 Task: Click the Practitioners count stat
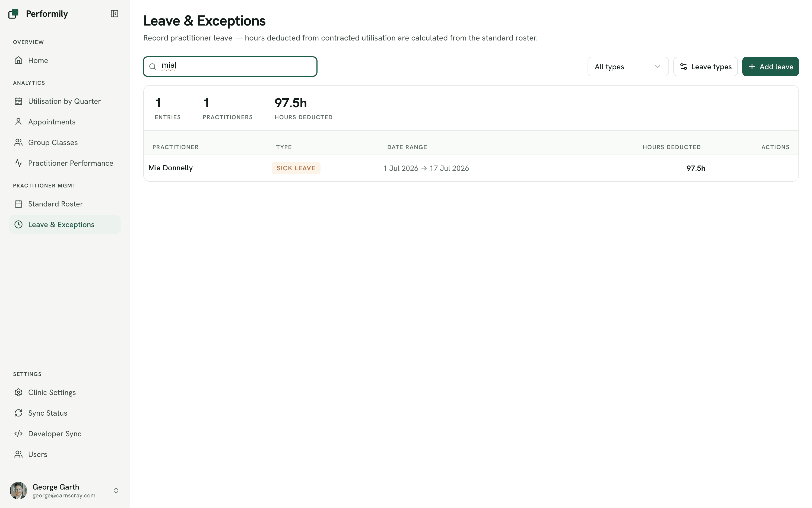tap(227, 108)
